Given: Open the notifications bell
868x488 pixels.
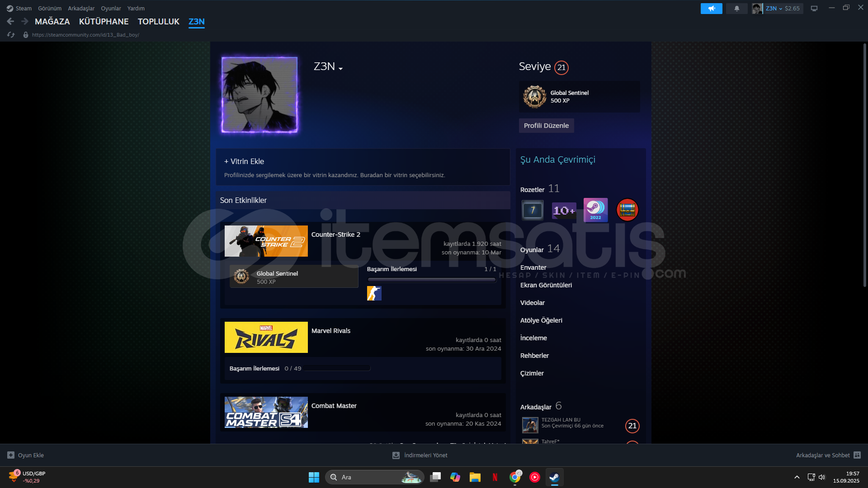Looking at the screenshot, I should click(737, 8).
